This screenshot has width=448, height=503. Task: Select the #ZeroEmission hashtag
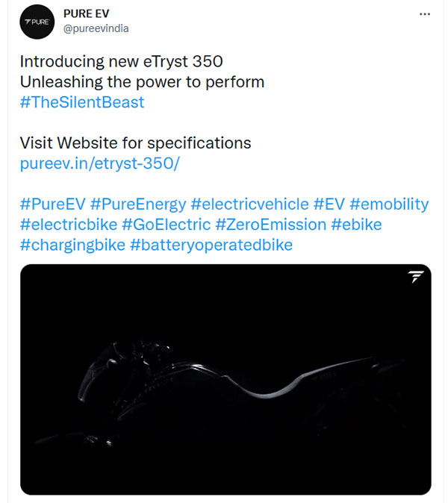(270, 224)
